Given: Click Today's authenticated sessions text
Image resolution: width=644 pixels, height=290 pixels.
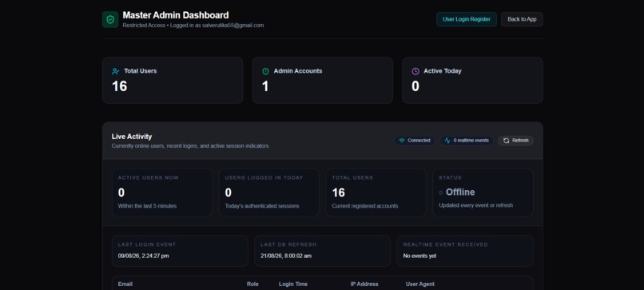Looking at the screenshot, I should click(x=262, y=206).
